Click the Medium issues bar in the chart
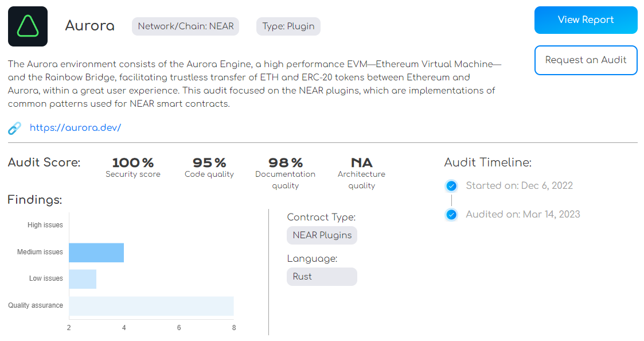 [96, 253]
